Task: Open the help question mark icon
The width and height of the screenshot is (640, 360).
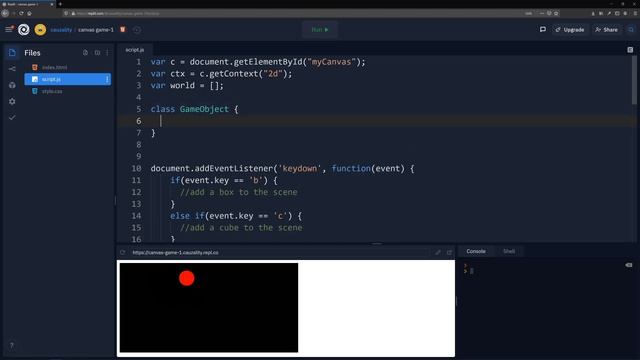Action: click(12, 345)
